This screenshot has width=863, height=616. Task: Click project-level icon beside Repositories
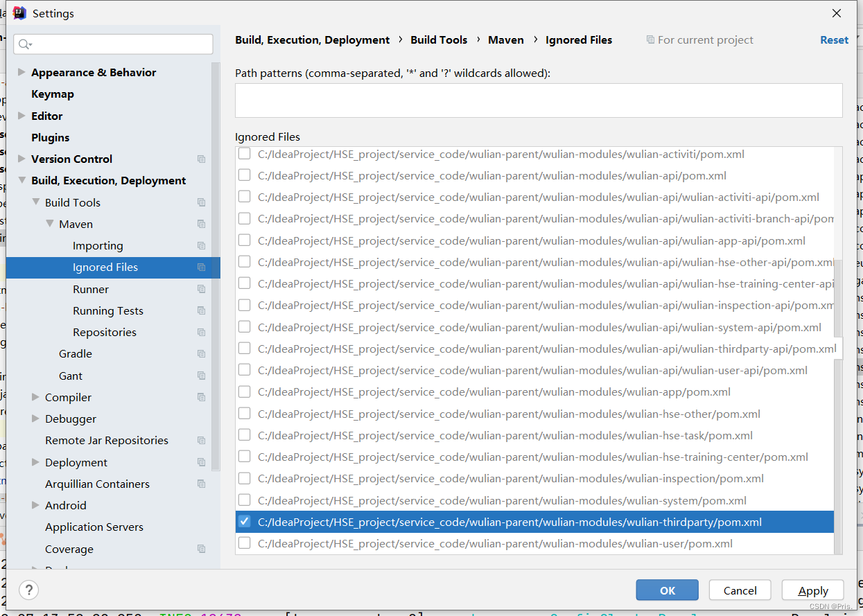coord(201,332)
